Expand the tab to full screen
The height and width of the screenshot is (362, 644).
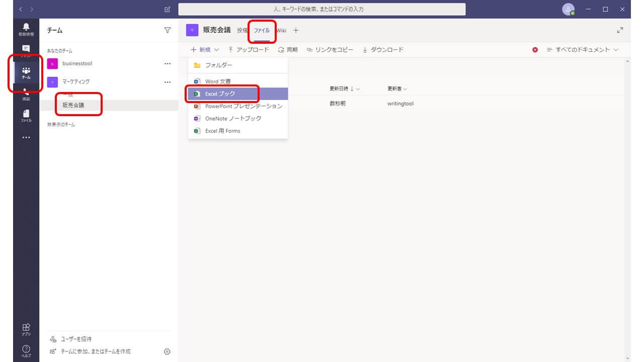tap(620, 30)
